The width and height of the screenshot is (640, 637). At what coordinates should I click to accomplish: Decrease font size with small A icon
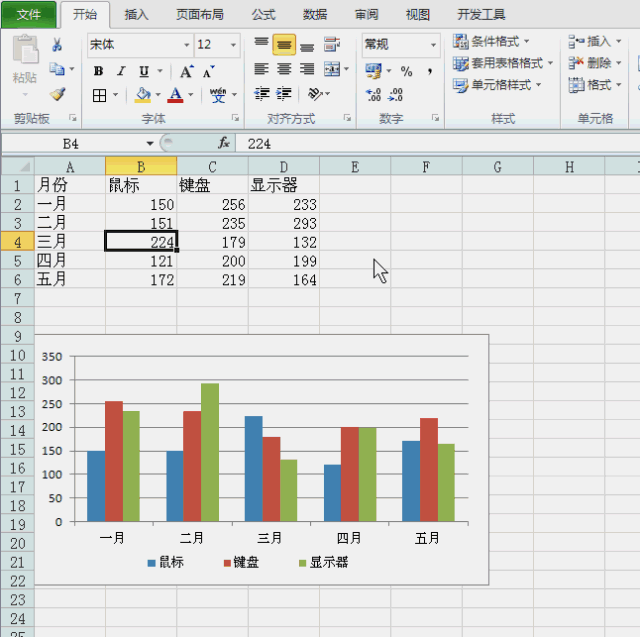[x=209, y=72]
